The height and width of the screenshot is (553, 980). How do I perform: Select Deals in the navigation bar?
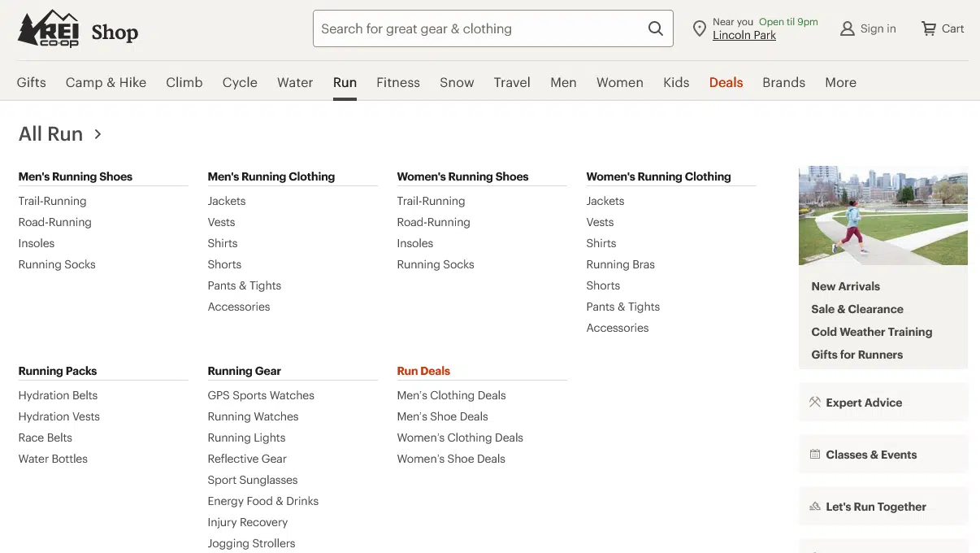point(725,82)
